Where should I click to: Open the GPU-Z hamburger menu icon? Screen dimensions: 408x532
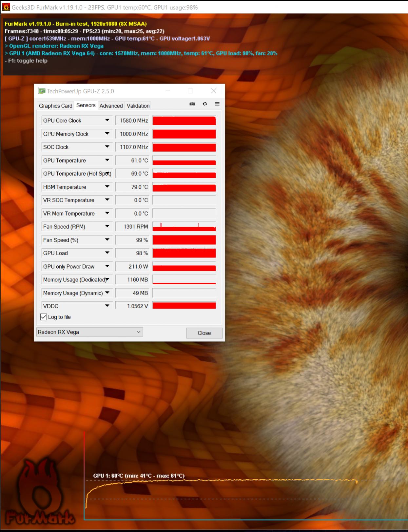[217, 104]
